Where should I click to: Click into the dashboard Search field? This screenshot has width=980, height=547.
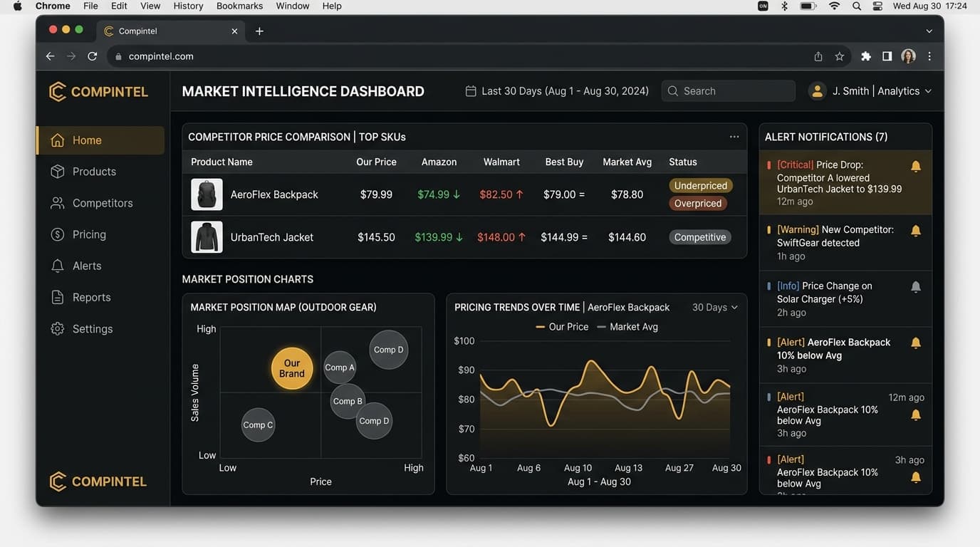734,91
